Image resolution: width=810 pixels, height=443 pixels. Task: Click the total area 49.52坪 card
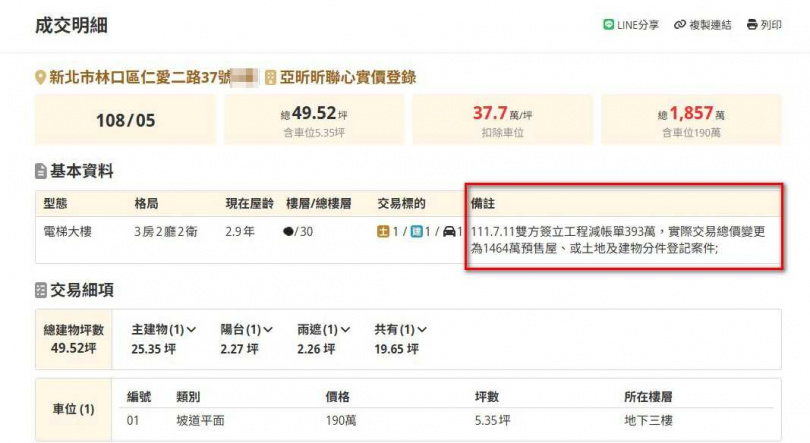(x=314, y=120)
